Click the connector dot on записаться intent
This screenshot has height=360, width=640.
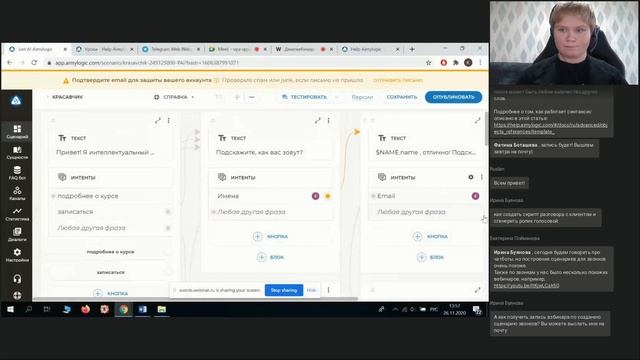(x=168, y=212)
